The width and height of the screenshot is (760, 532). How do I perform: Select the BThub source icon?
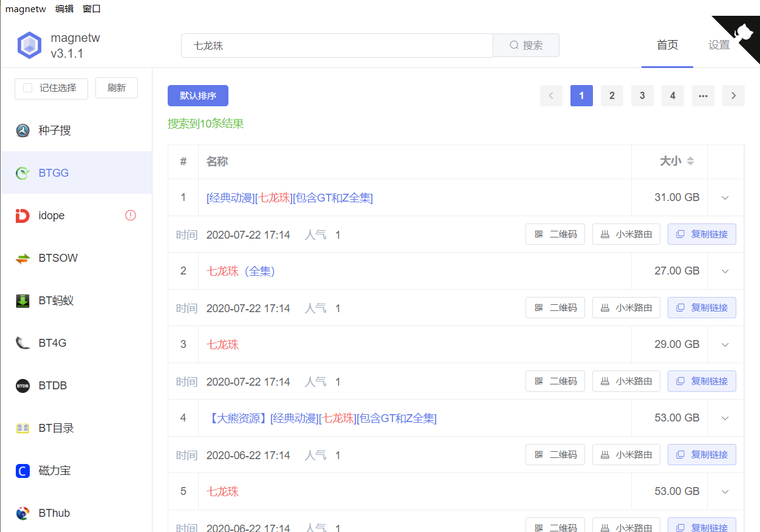point(22,513)
